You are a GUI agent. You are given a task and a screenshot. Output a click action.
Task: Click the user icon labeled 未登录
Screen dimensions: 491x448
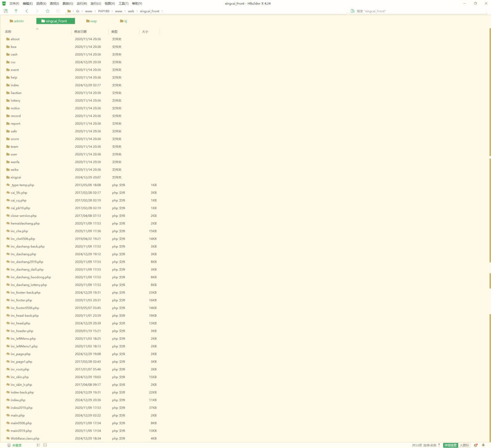(9, 445)
